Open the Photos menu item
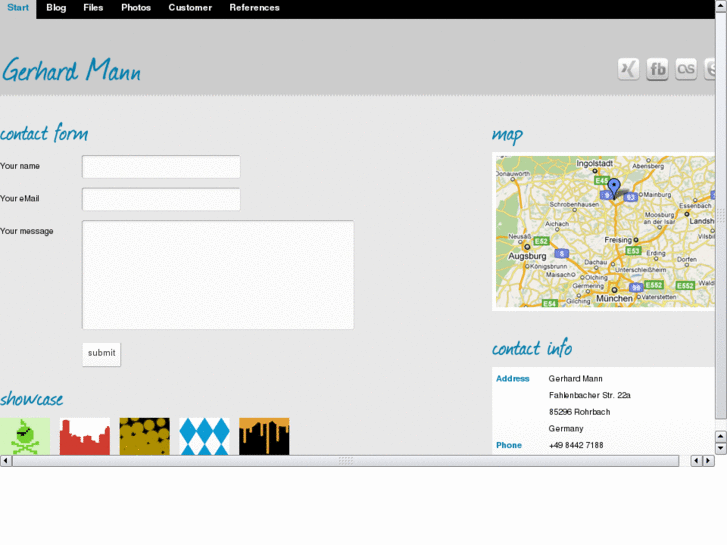This screenshot has width=727, height=545. pyautogui.click(x=136, y=8)
